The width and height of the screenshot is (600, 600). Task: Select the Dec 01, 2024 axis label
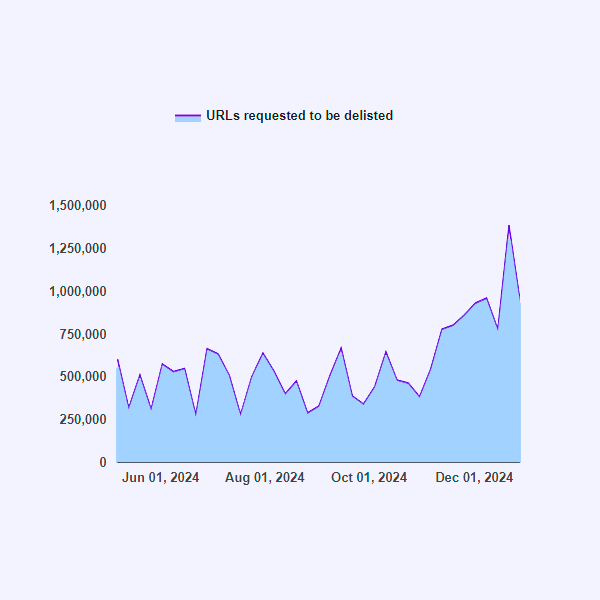pos(474,478)
